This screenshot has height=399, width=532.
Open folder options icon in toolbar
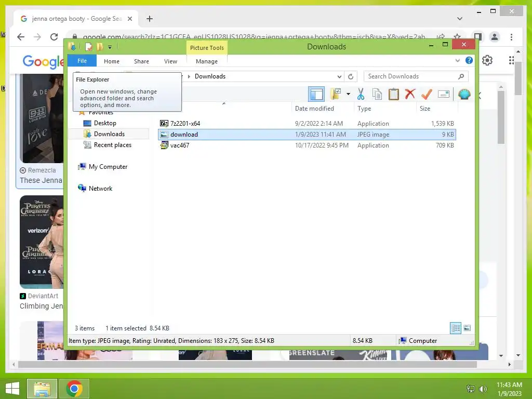point(336,94)
